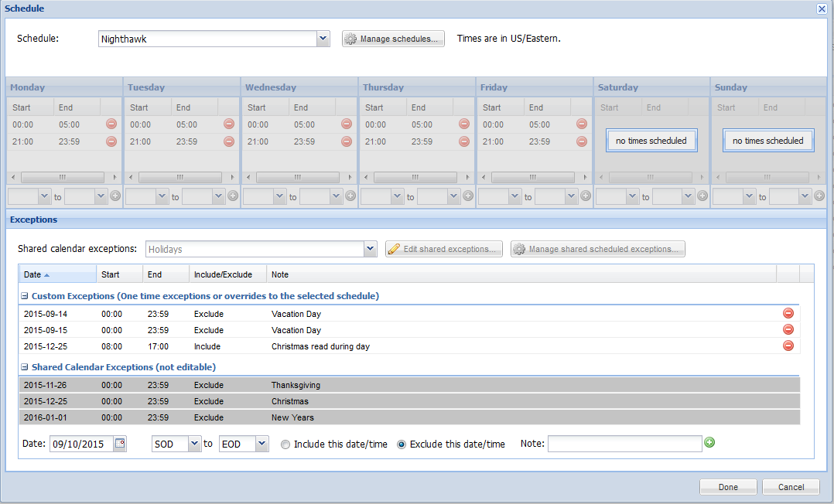Add new time range for Wednesday
Screen dimensions: 834x504
(350, 196)
